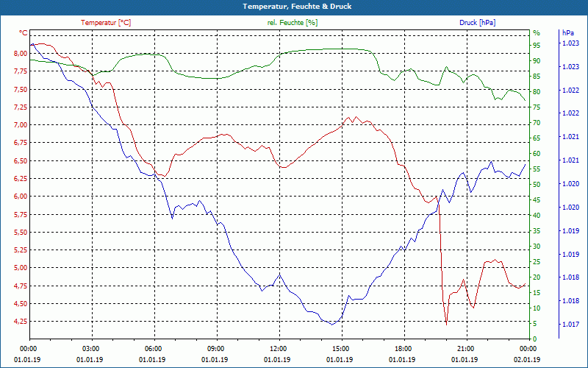588x368 pixels.
Task: Click the "18:00" time axis label
Action: pyautogui.click(x=402, y=349)
